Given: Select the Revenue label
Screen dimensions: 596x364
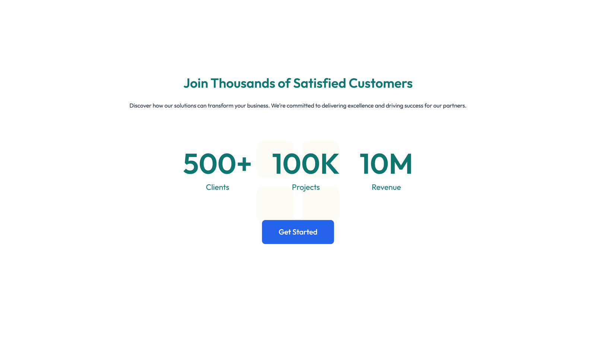Looking at the screenshot, I should coord(386,187).
